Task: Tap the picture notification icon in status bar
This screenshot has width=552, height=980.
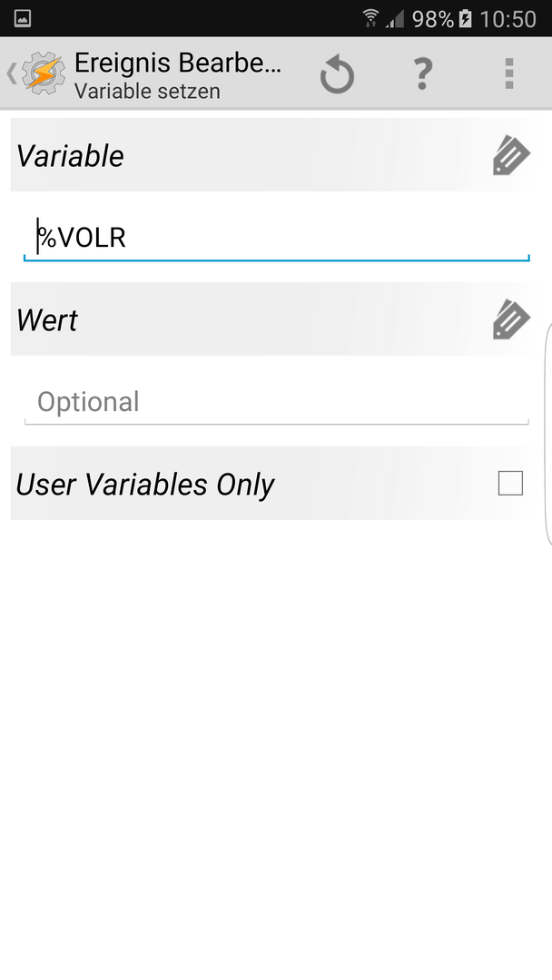Action: (23, 19)
